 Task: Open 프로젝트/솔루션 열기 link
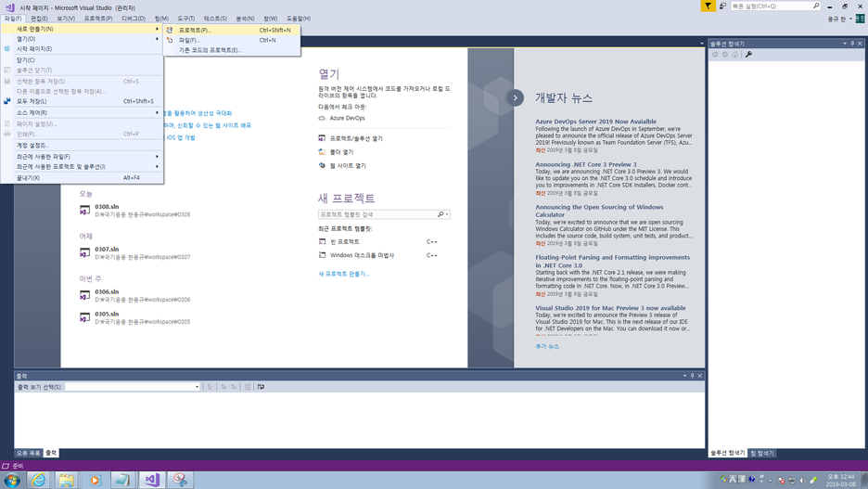pyautogui.click(x=356, y=138)
